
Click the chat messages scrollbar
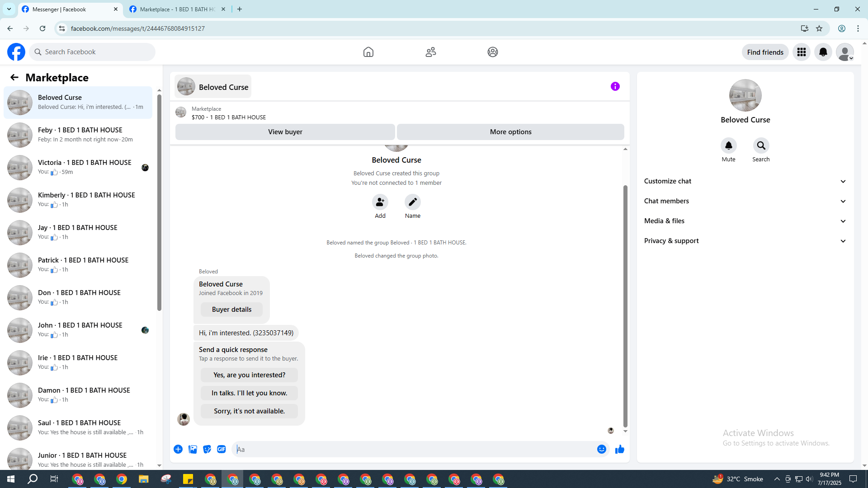[x=625, y=306]
